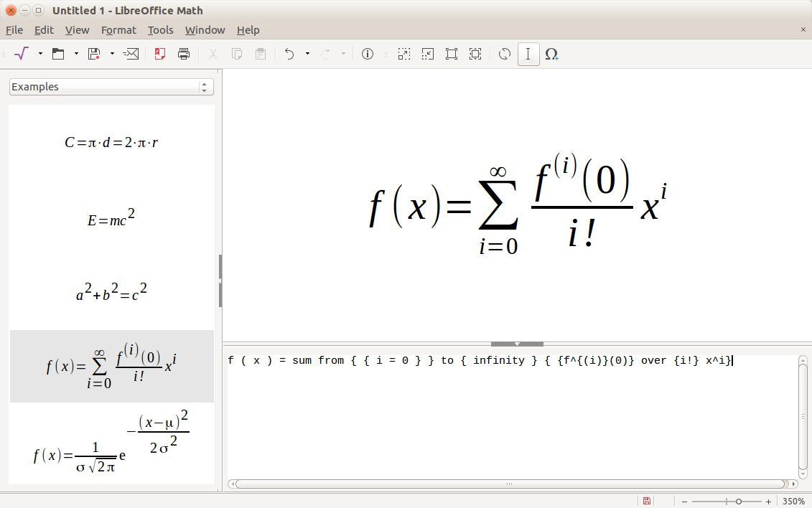The width and height of the screenshot is (812, 508).
Task: Click the Cut scissors icon
Action: [213, 54]
